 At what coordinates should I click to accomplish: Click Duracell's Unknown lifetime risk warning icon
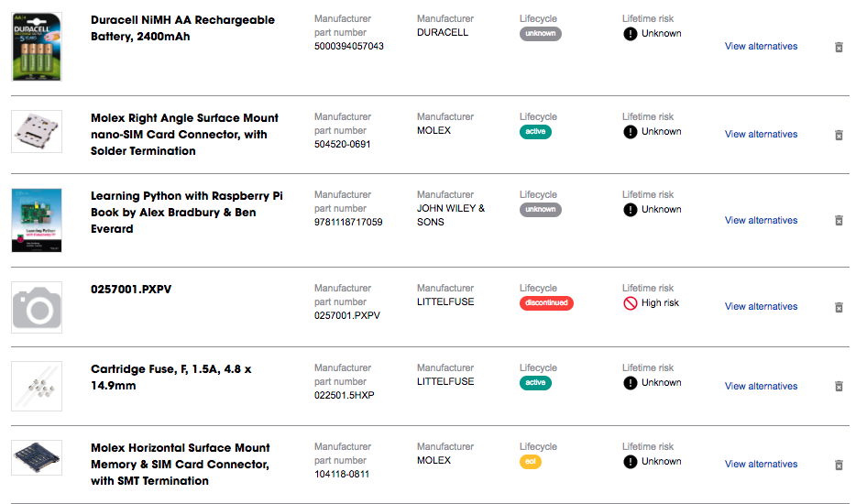pyautogui.click(x=630, y=34)
